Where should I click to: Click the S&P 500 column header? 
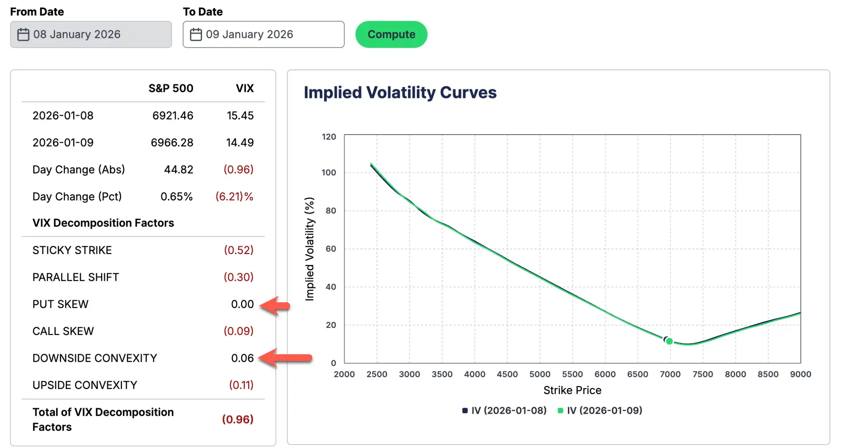coord(171,88)
